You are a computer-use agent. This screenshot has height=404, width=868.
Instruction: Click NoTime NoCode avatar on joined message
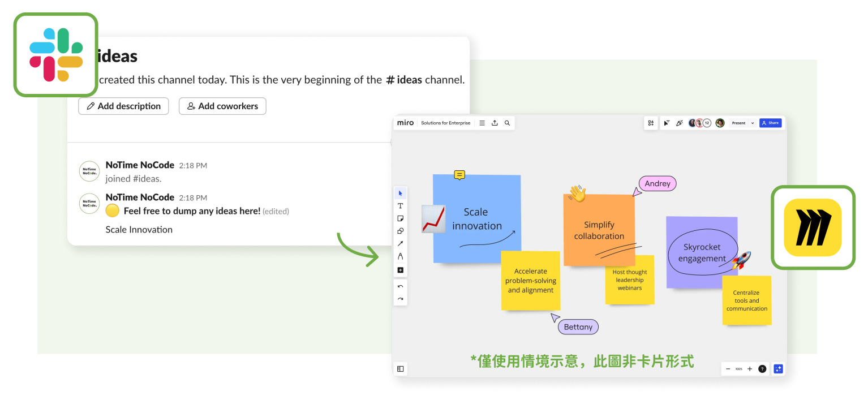point(89,171)
